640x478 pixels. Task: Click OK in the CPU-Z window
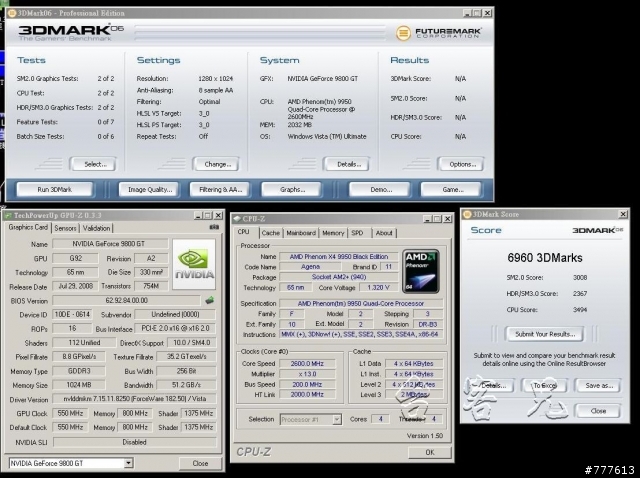coord(430,452)
